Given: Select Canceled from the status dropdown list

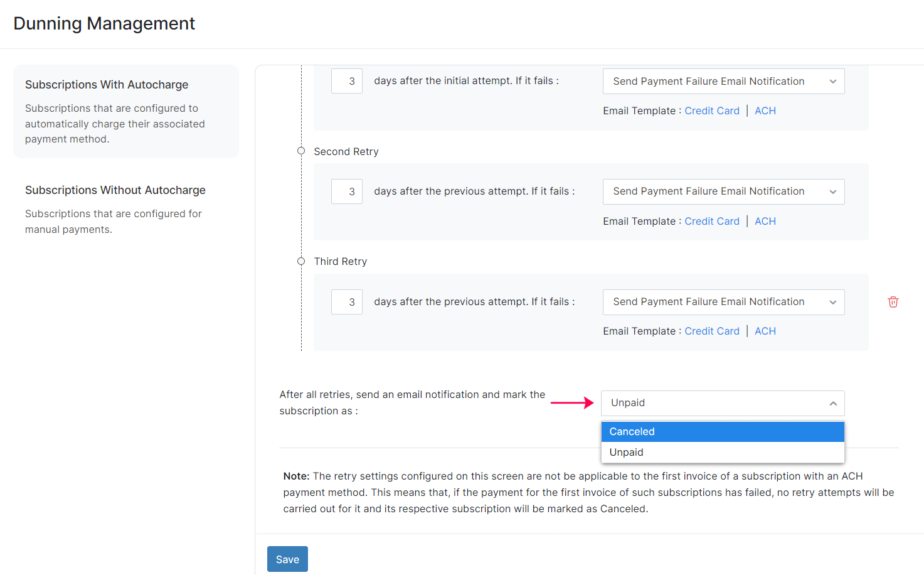Looking at the screenshot, I should 722,432.
